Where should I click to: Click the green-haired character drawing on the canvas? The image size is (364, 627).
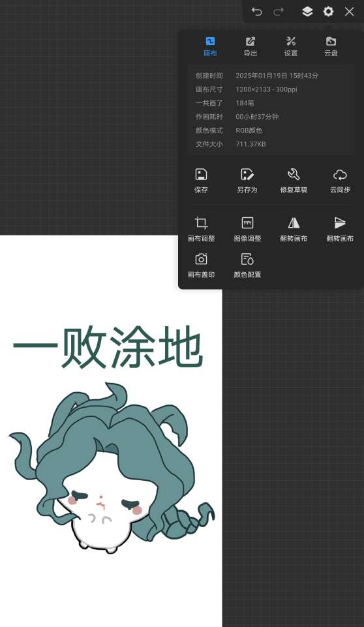(111, 468)
